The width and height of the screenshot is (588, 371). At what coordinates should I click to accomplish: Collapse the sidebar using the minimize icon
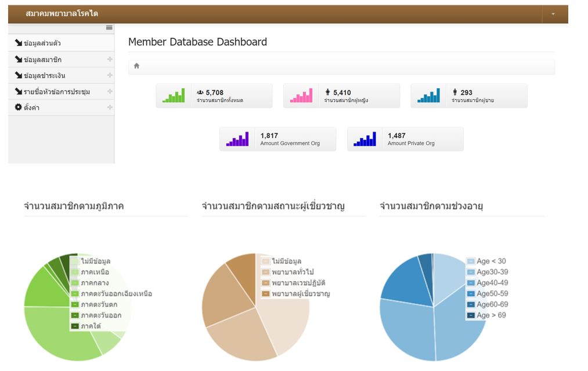[x=109, y=28]
